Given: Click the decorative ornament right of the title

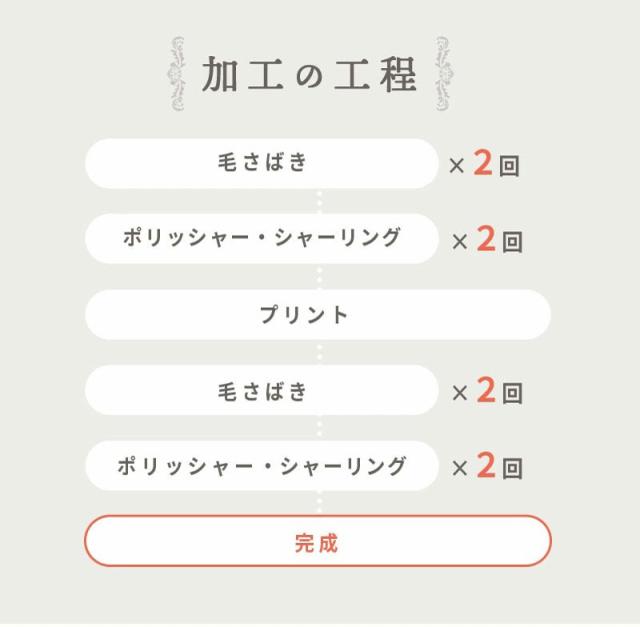Looking at the screenshot, I should [441, 73].
